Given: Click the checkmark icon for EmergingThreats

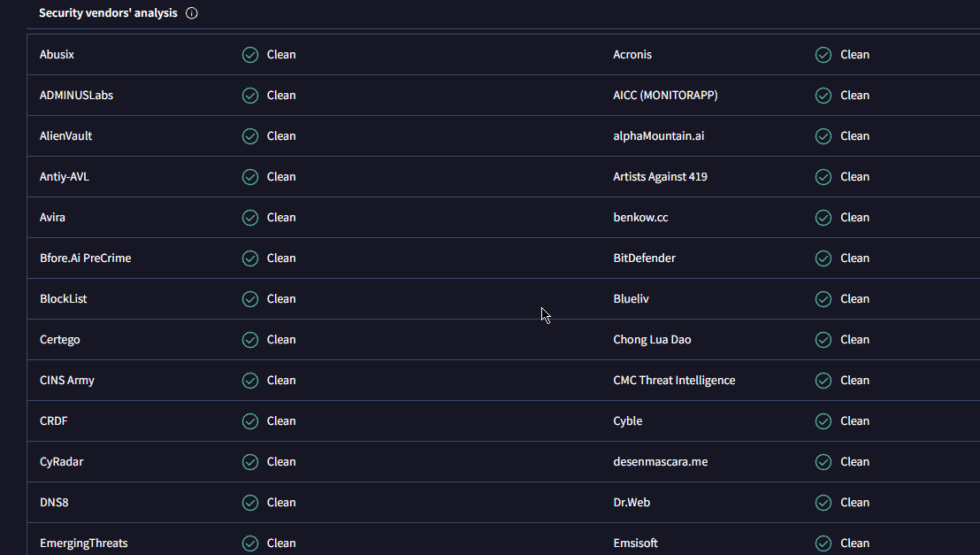Looking at the screenshot, I should tap(250, 543).
